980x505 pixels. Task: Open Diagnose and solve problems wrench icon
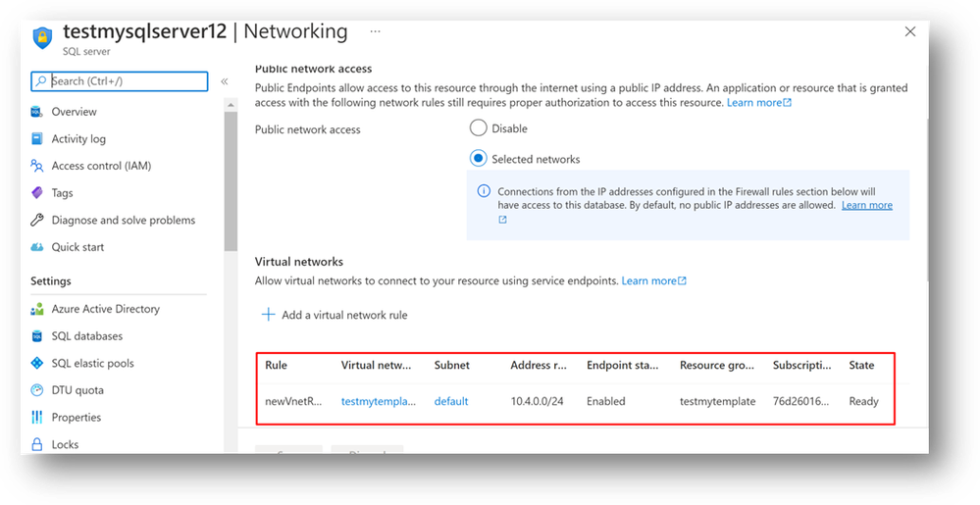pyautogui.click(x=37, y=221)
